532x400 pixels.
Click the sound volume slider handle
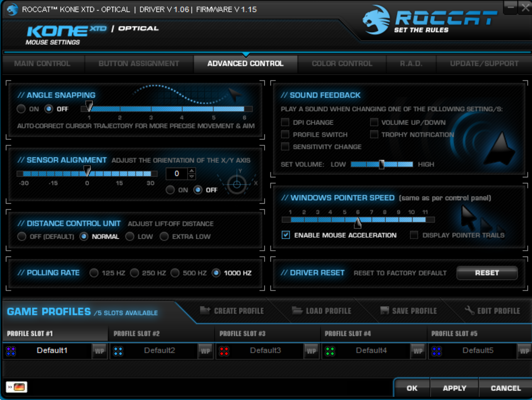click(382, 164)
